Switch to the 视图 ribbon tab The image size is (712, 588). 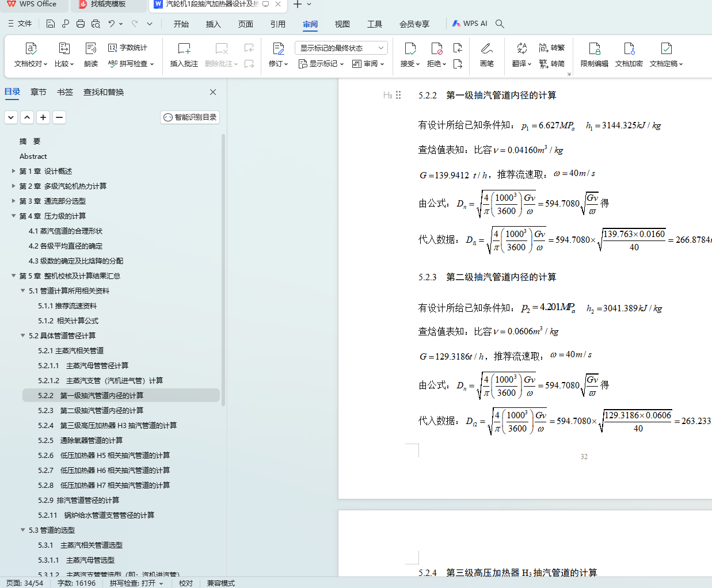click(342, 24)
